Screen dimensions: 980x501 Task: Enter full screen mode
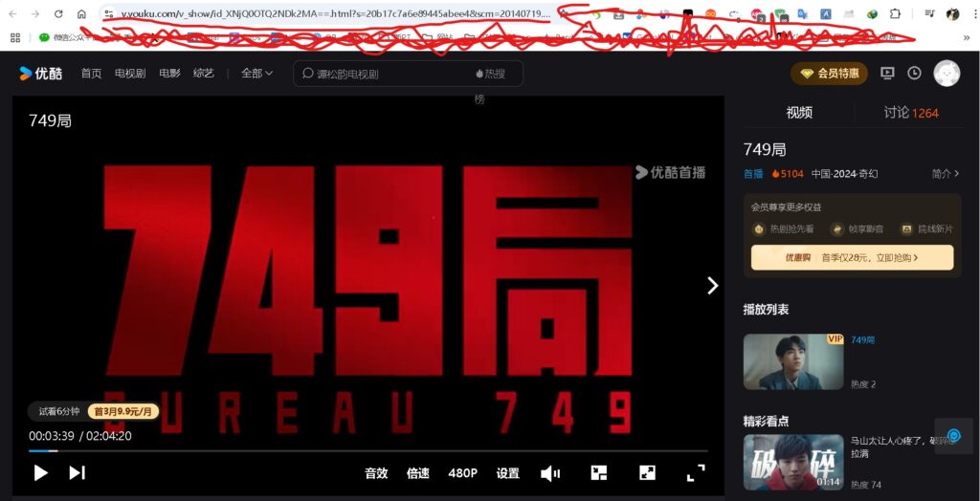point(696,473)
